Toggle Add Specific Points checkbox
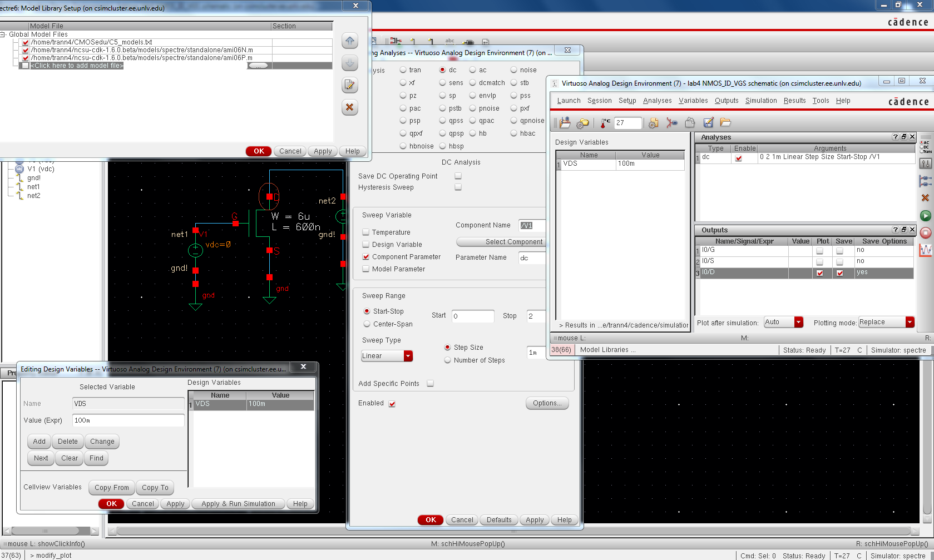Screen dimensions: 934x560 430,383
